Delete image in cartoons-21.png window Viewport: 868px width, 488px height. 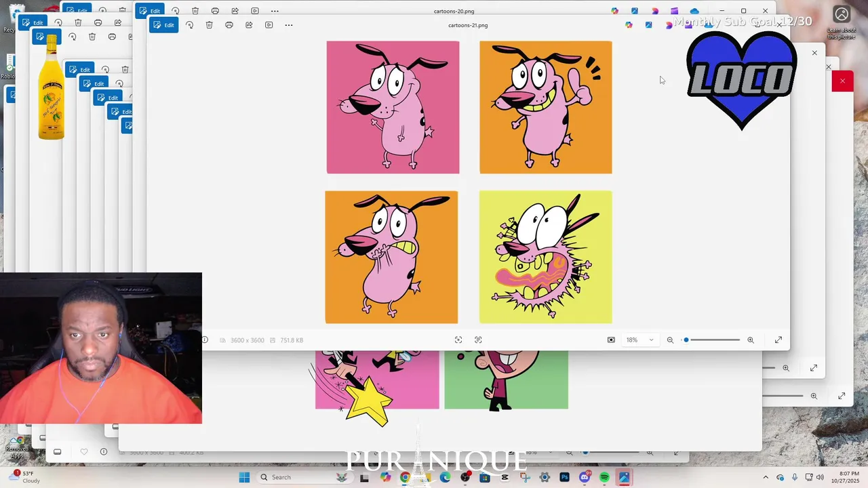(209, 25)
